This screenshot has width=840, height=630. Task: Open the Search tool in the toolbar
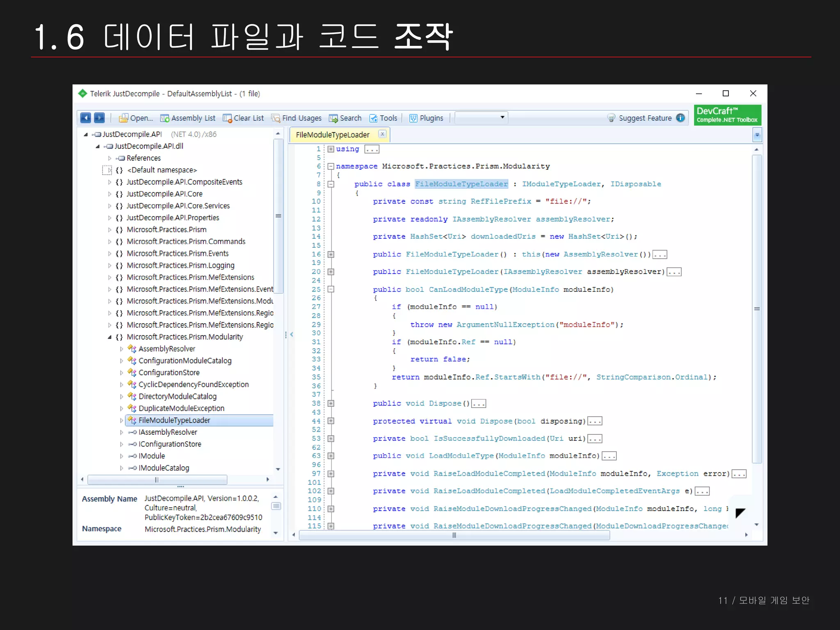(345, 118)
